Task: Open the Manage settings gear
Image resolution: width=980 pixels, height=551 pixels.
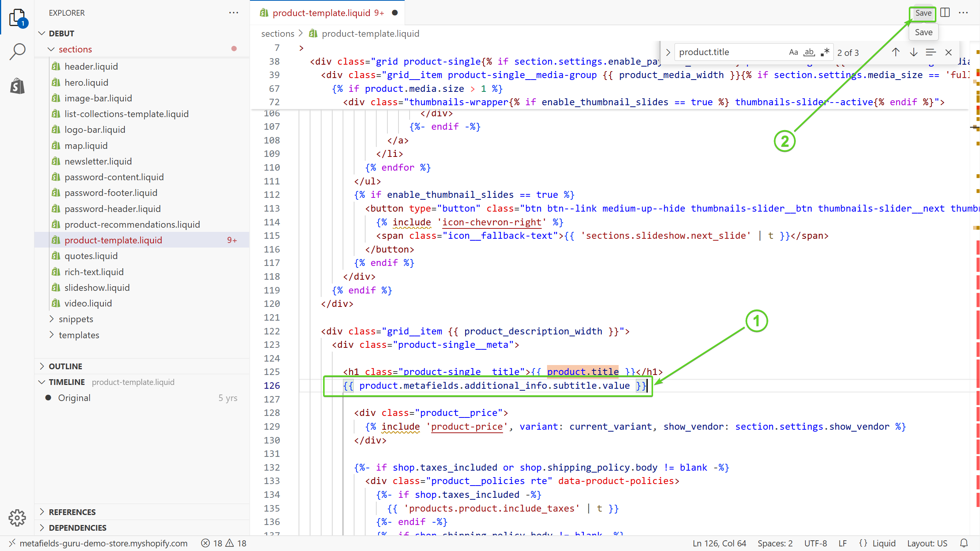Action: 17,518
